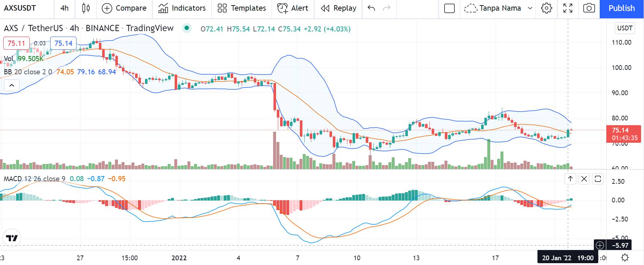The height and width of the screenshot is (265, 644).
Task: Click the USDT currency label
Action: tap(625, 28)
